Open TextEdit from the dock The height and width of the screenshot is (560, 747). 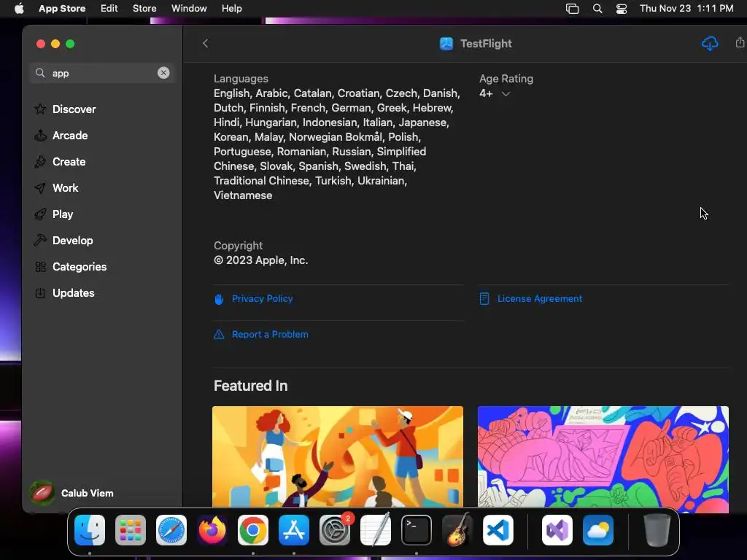pyautogui.click(x=376, y=530)
